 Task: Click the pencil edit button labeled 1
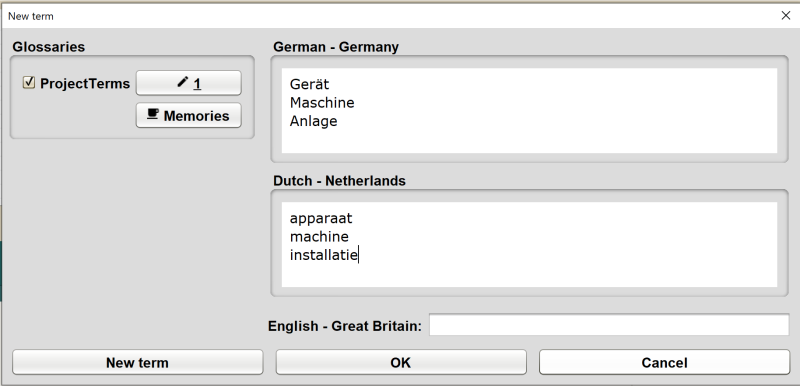[188, 83]
